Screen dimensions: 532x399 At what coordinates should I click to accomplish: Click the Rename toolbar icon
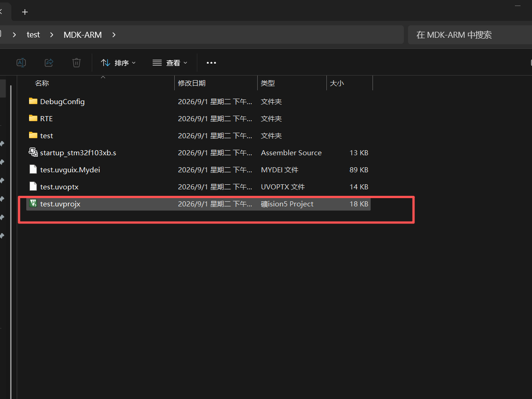pos(21,63)
